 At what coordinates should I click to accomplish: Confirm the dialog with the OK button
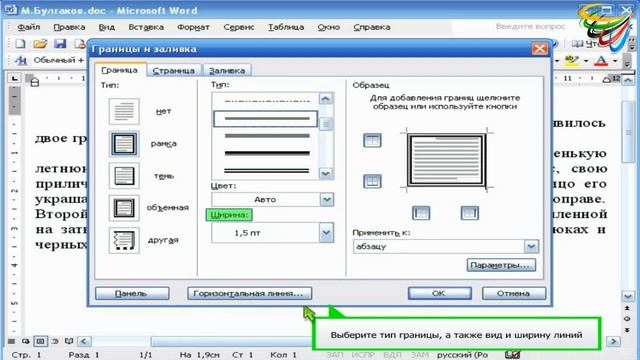(440, 293)
